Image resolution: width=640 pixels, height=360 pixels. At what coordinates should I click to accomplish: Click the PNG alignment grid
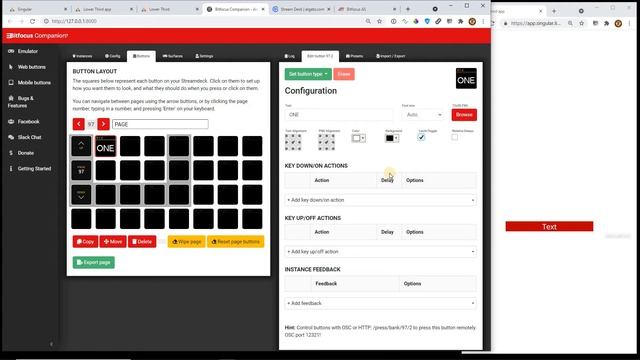pos(327,142)
